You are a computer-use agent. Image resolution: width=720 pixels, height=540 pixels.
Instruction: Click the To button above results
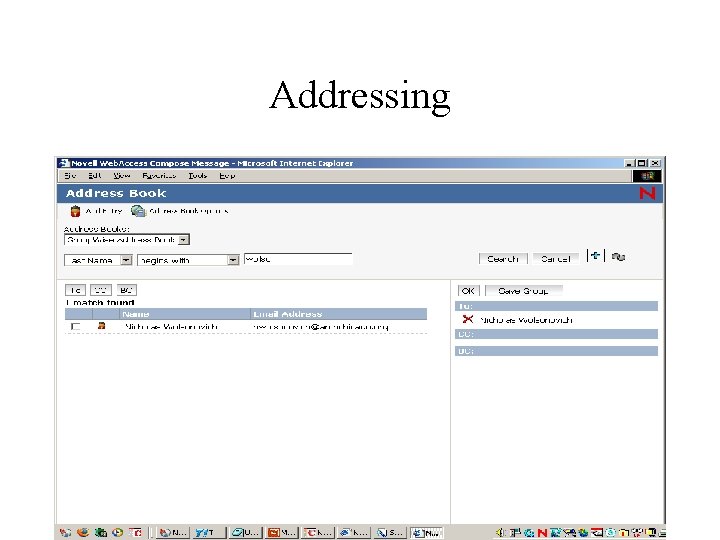pos(75,290)
